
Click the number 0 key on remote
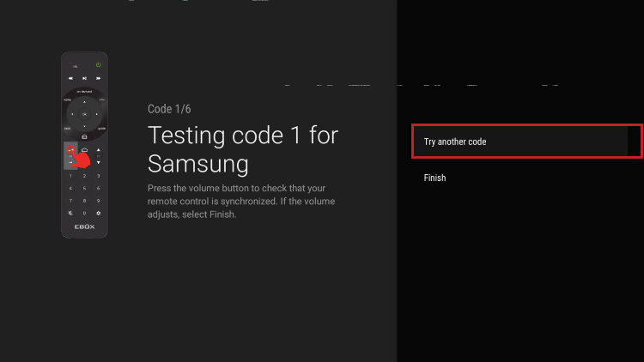click(x=84, y=213)
